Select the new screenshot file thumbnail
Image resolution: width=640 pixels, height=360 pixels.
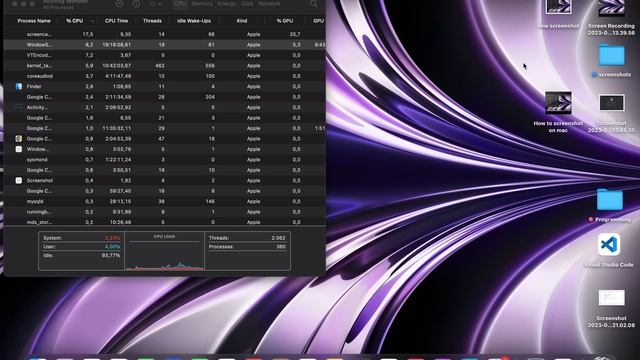pyautogui.click(x=558, y=7)
